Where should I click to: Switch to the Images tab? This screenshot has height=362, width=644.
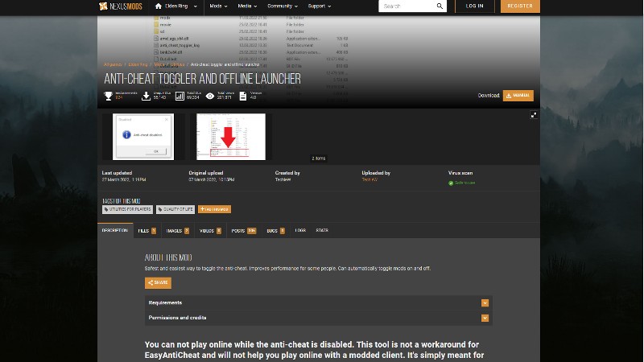tap(177, 231)
